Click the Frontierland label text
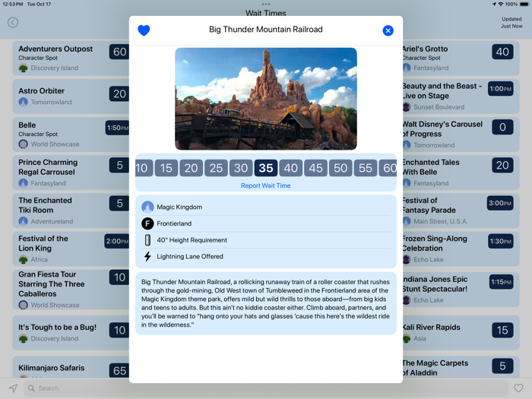Image resolution: width=532 pixels, height=399 pixels. (x=174, y=223)
